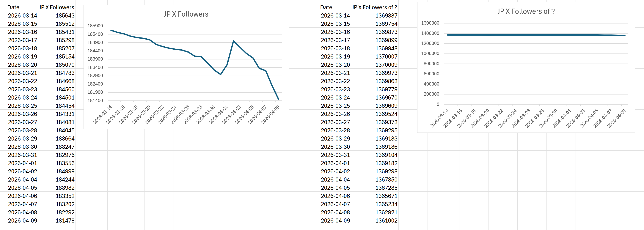Click the 0 y-axis label in right chart

[x=438, y=104]
